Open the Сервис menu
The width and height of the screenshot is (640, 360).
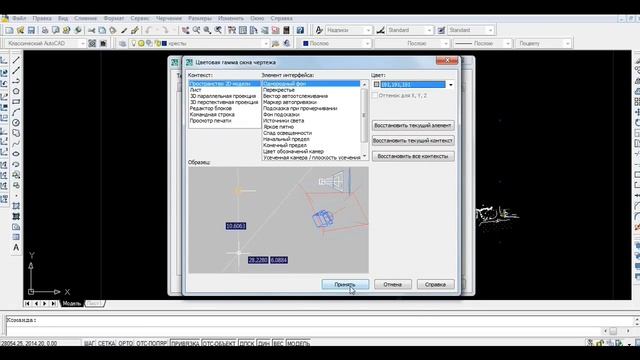click(x=140, y=18)
